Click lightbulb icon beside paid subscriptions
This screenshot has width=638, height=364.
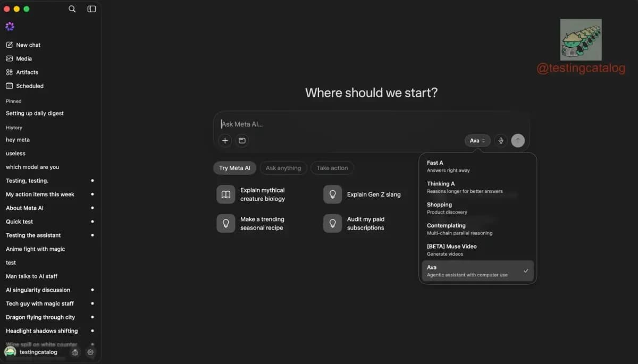pyautogui.click(x=333, y=224)
